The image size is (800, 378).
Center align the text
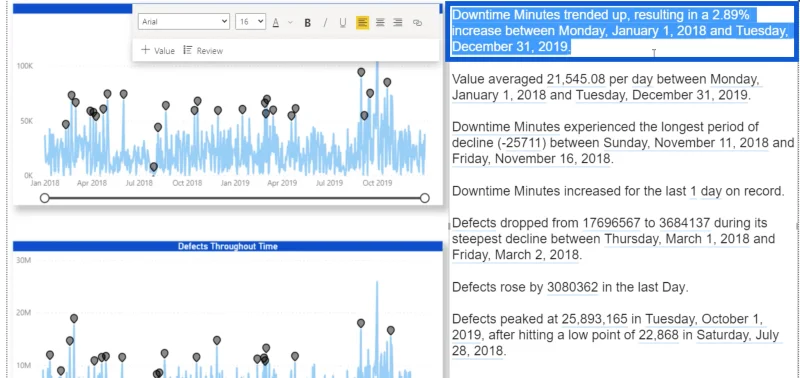pyautogui.click(x=380, y=22)
